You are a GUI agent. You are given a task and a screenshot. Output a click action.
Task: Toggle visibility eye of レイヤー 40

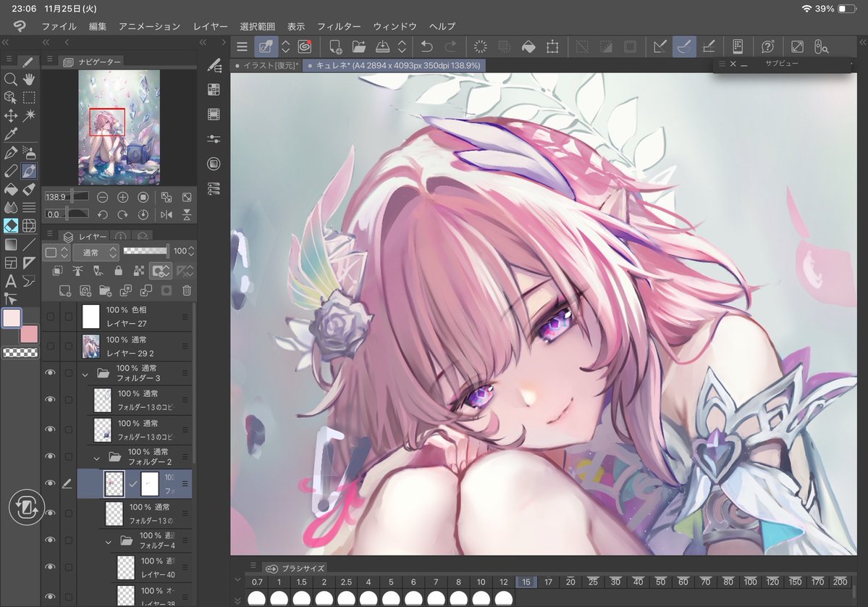pos(51,567)
